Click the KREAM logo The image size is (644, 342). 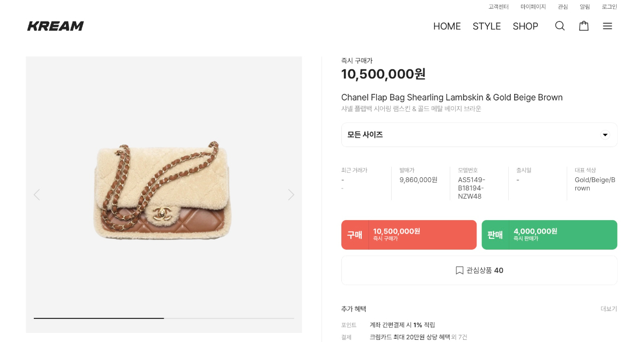pyautogui.click(x=55, y=26)
